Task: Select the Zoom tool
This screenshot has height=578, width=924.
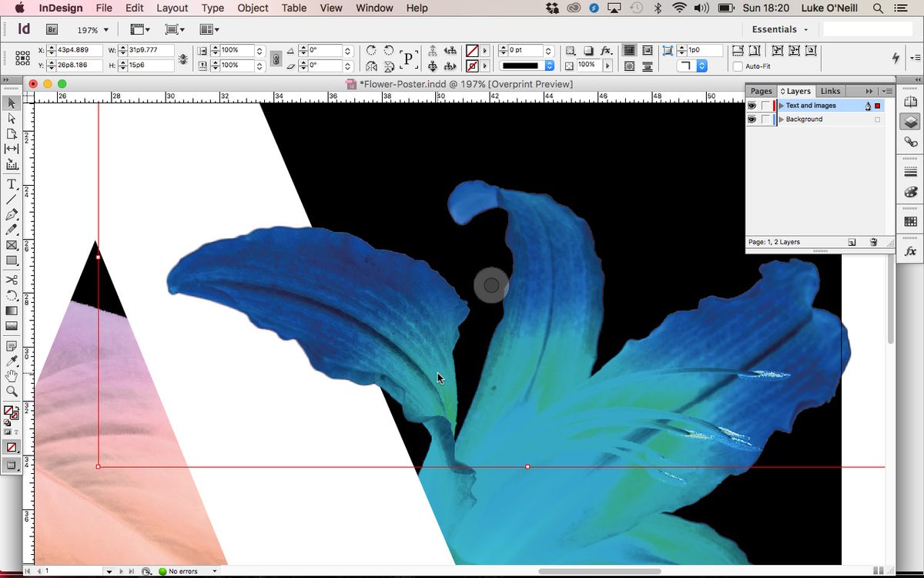Action: (x=11, y=391)
